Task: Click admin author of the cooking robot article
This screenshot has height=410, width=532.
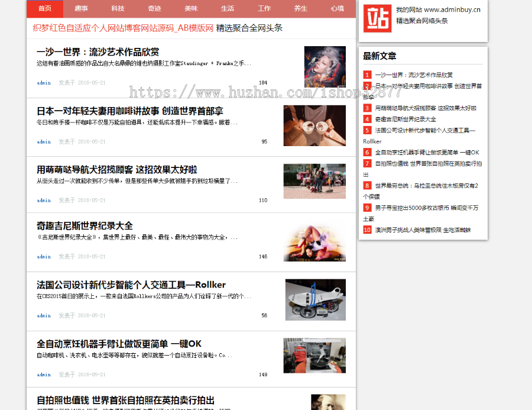Action: tap(44, 375)
